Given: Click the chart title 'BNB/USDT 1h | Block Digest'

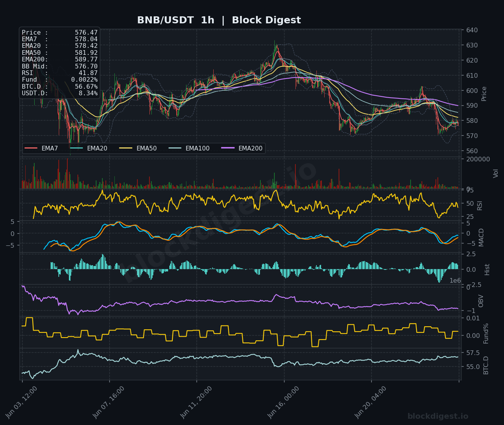Looking at the screenshot, I should (219, 20).
